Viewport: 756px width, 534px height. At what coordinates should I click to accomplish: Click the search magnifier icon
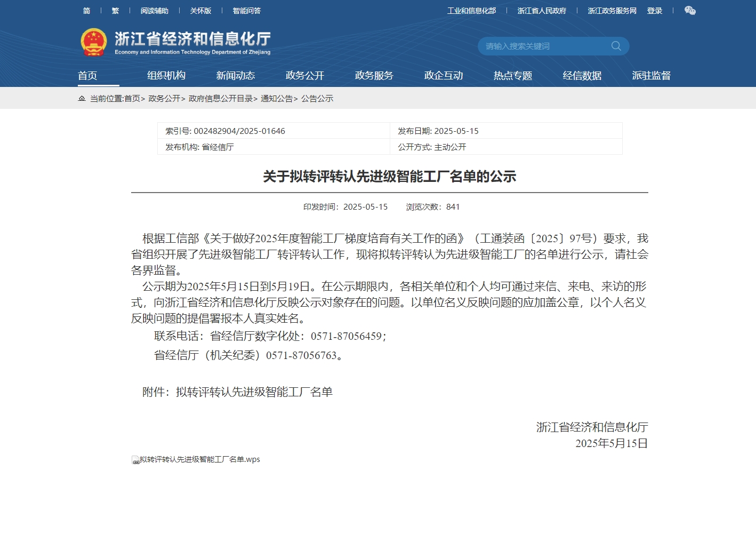coord(616,46)
